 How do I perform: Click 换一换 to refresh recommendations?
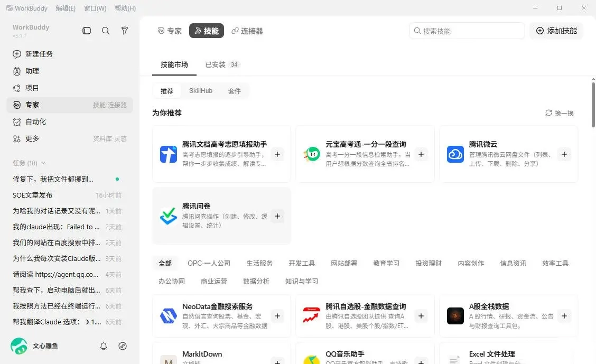pyautogui.click(x=560, y=113)
